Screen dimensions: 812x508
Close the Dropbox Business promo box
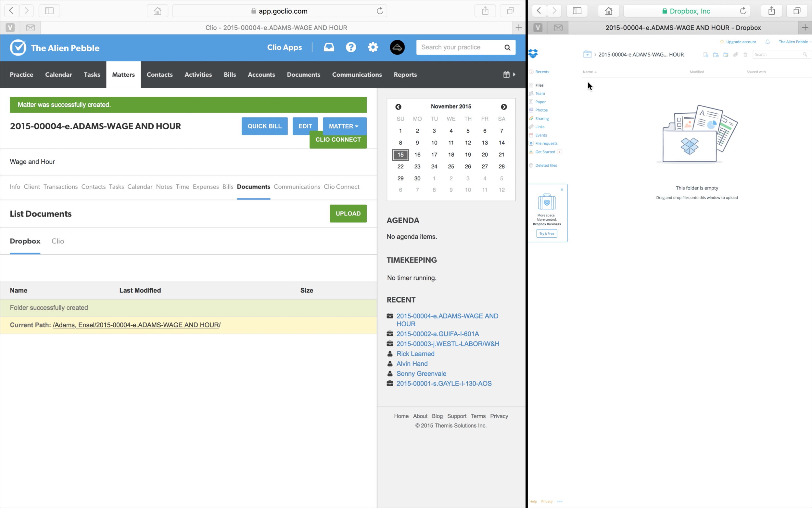tap(562, 189)
